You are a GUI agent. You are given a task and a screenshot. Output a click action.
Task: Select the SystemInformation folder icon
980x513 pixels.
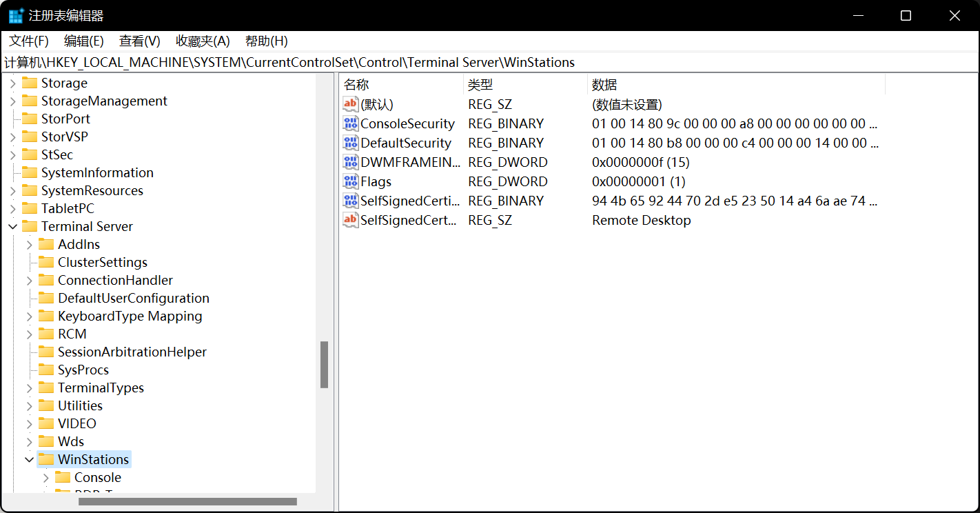(30, 172)
